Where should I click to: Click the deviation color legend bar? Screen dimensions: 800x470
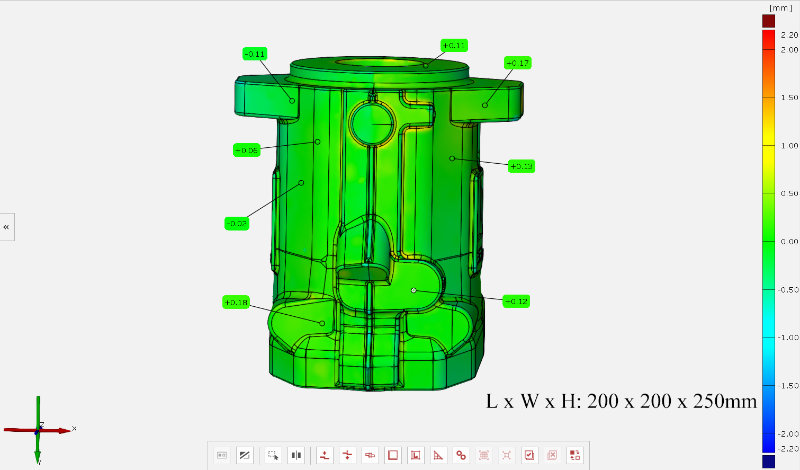coord(768,240)
